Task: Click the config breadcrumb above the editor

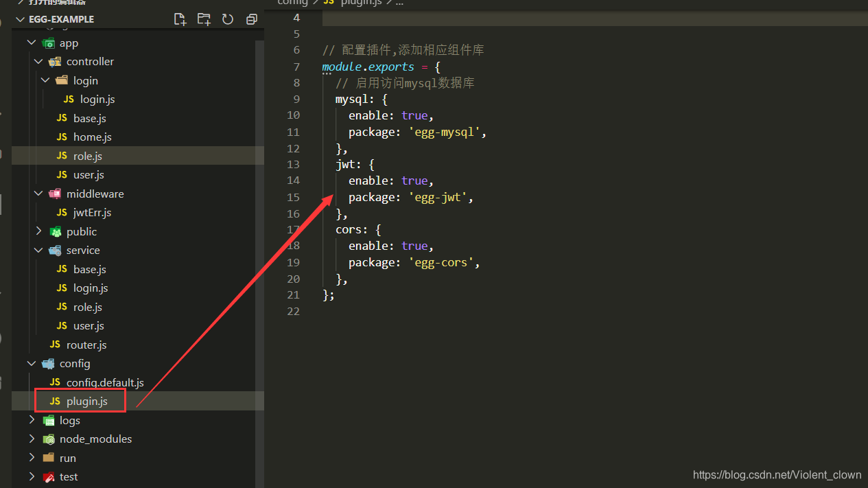Action: point(292,3)
